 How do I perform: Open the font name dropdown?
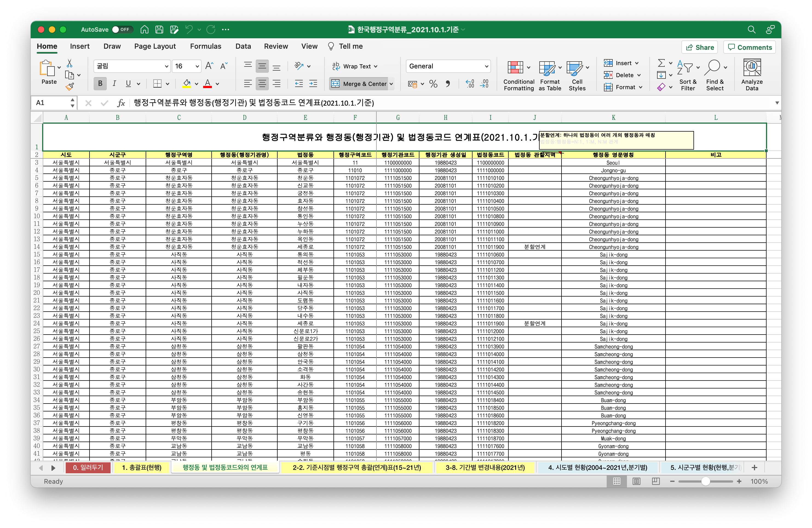point(166,66)
